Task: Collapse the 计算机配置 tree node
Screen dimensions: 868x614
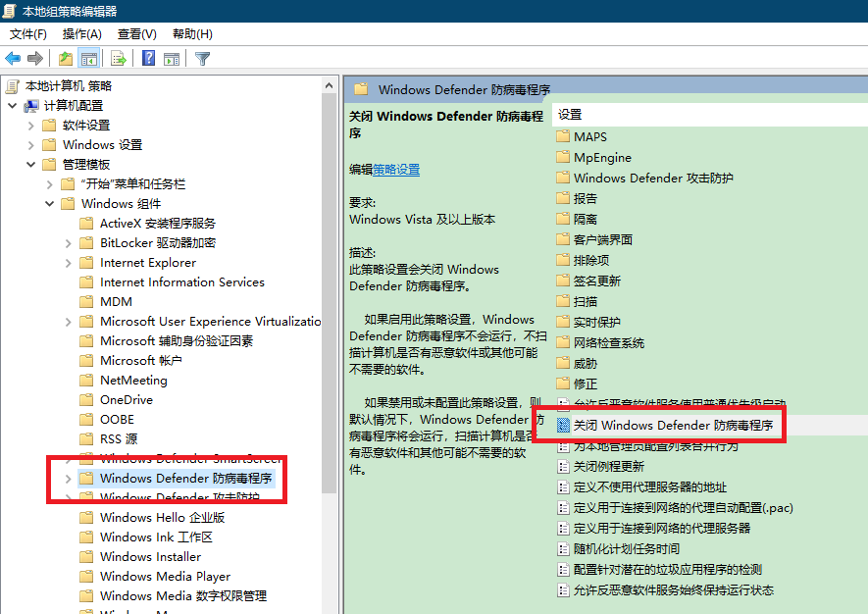Action: pos(12,105)
